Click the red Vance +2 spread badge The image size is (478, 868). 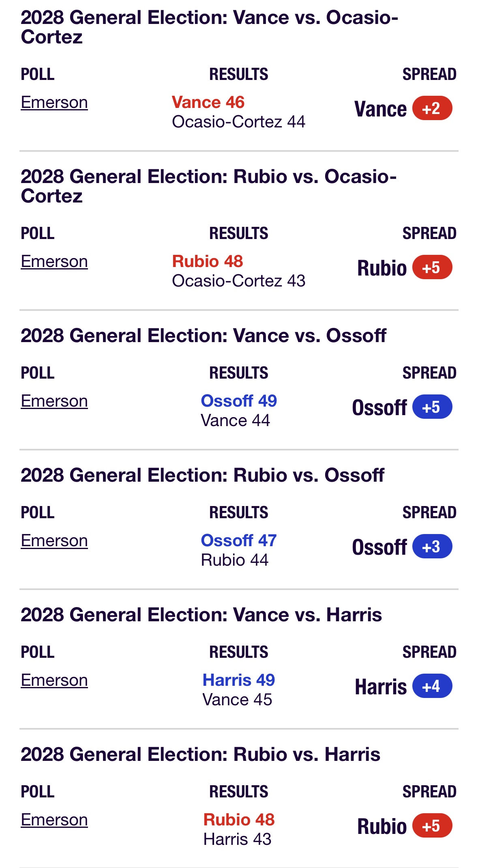coord(432,108)
